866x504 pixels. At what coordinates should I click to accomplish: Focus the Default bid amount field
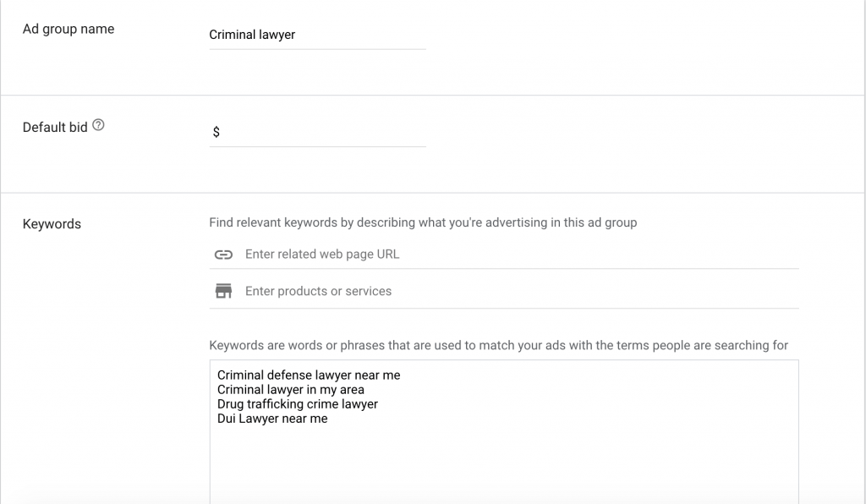[321, 132]
